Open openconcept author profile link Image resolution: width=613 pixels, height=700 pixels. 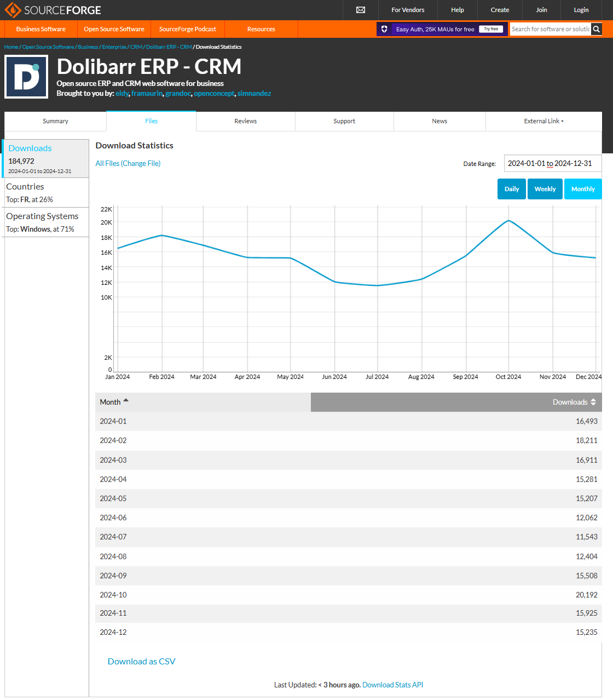(214, 94)
